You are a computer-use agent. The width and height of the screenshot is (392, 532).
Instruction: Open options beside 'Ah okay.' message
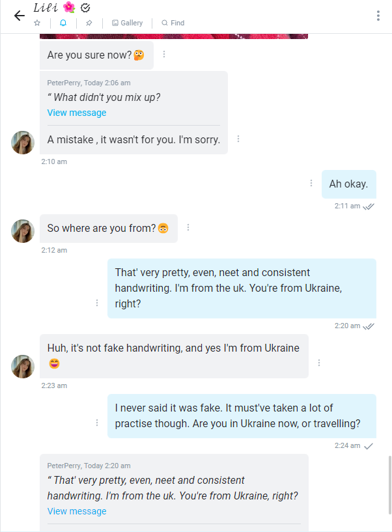[x=311, y=184]
